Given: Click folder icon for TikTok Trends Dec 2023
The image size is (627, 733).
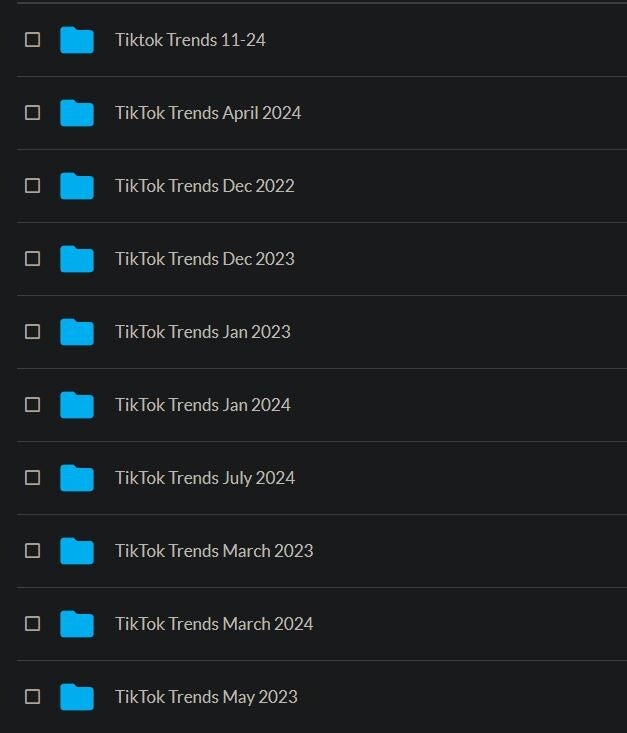Looking at the screenshot, I should coord(76,259).
